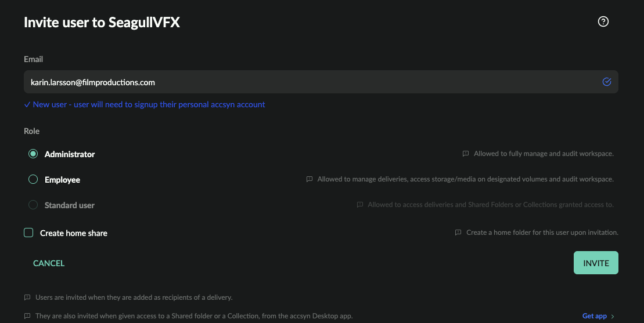Select the Administrator role radio button
This screenshot has width=644, height=323.
(33, 154)
